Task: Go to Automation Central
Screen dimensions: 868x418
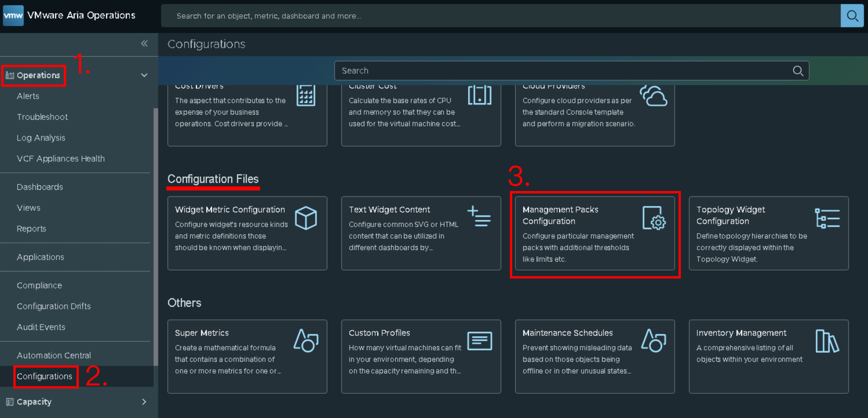Action: 54,355
